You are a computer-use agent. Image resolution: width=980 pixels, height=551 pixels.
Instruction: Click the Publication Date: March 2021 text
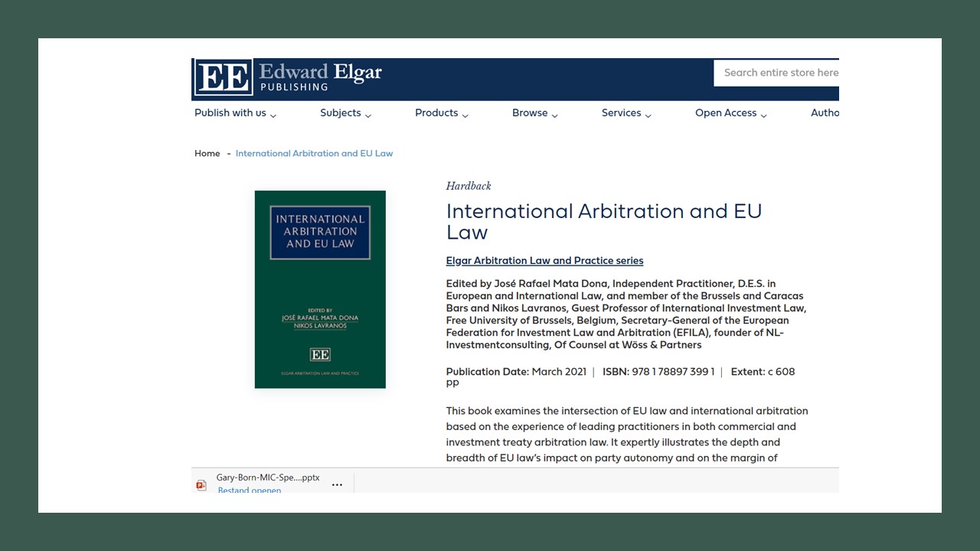(516, 372)
